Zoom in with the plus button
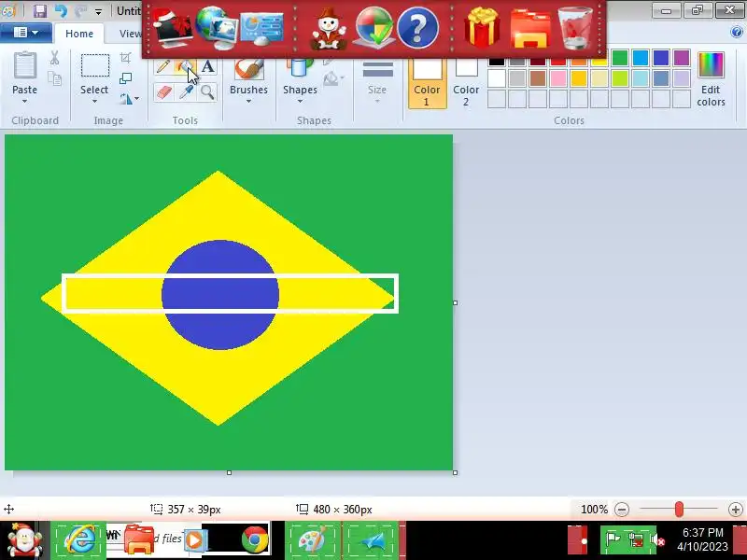 [x=736, y=510]
